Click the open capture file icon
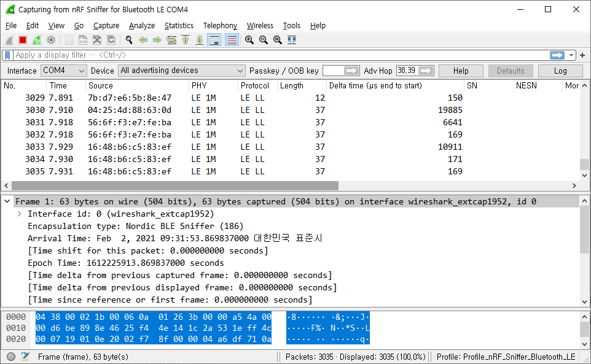The width and height of the screenshot is (591, 364). pos(69,40)
